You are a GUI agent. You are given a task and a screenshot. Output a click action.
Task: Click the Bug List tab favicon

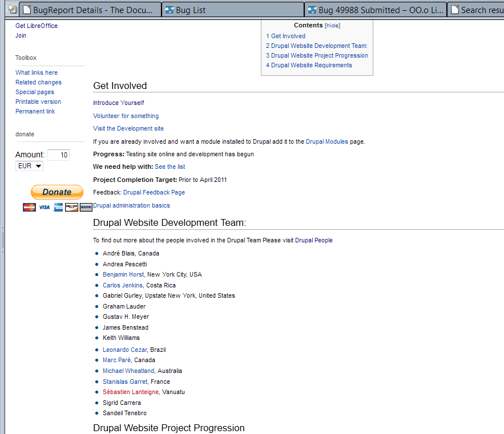click(x=170, y=10)
